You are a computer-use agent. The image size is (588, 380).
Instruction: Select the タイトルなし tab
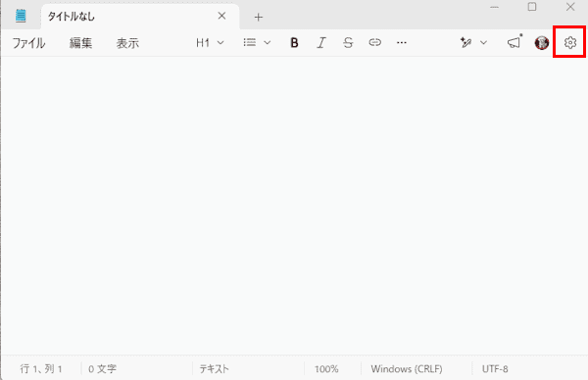click(x=140, y=17)
